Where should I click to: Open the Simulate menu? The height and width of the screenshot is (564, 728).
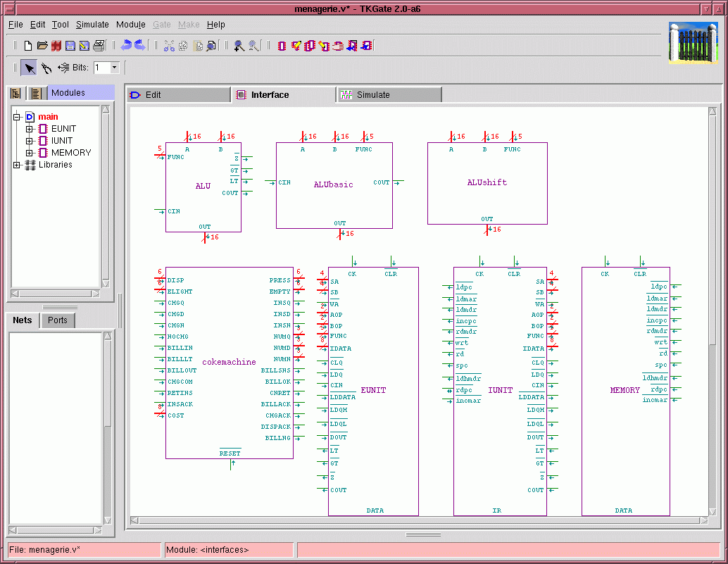pyautogui.click(x=92, y=25)
